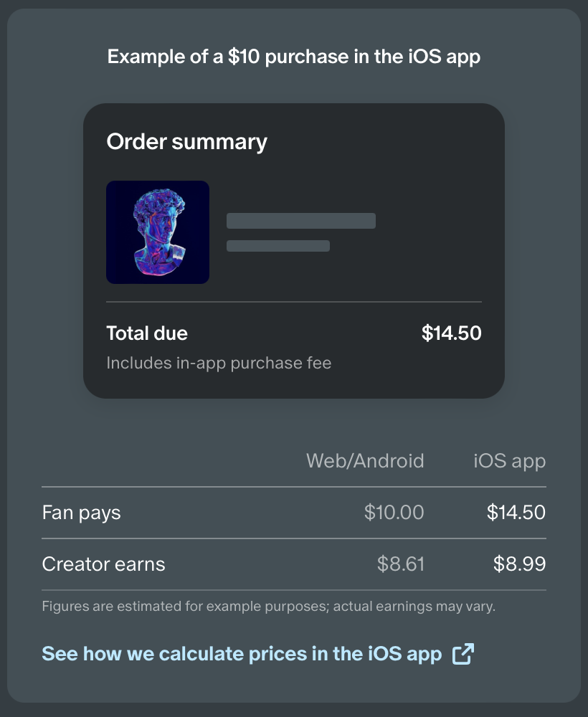This screenshot has width=588, height=717.
Task: Click 'Includes in-app purchase fee' note
Action: coord(219,363)
